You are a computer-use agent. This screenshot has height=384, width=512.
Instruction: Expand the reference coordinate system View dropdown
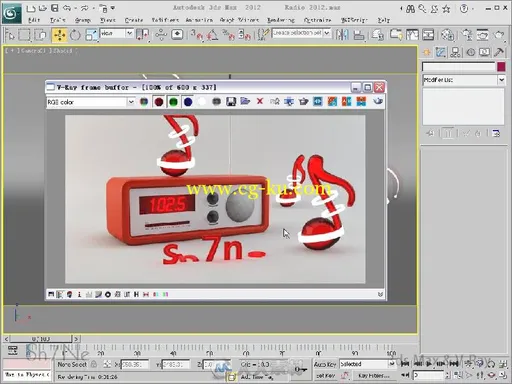(129, 33)
